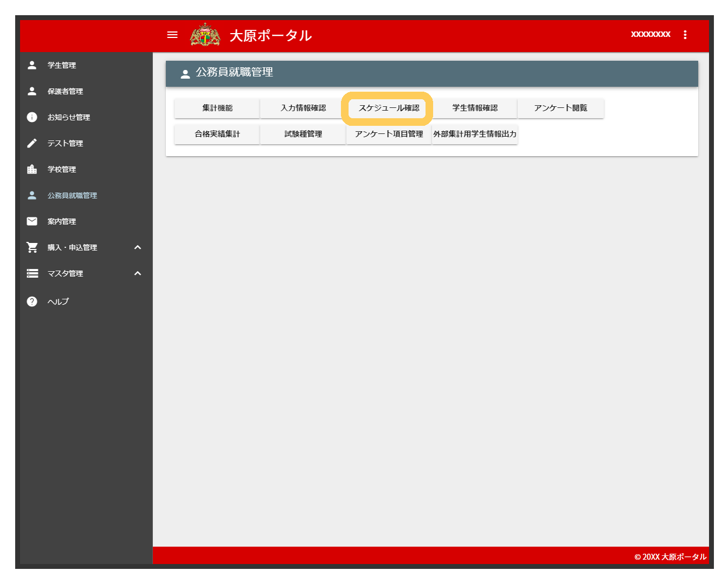Image resolution: width=728 pixels, height=583 pixels.
Task: Click the お知らせ管理 info icon
Action: 32,117
